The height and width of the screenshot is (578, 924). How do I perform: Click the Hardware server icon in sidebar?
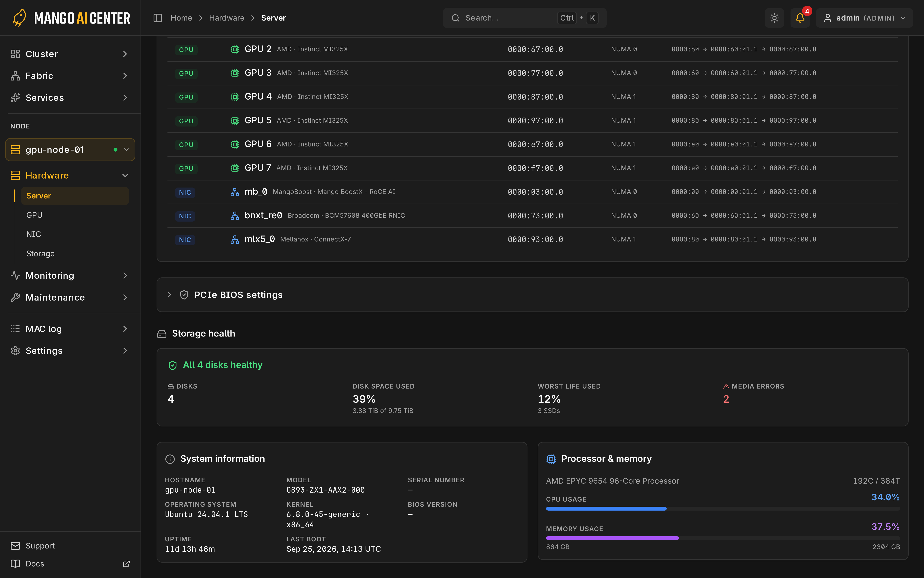coord(15,176)
